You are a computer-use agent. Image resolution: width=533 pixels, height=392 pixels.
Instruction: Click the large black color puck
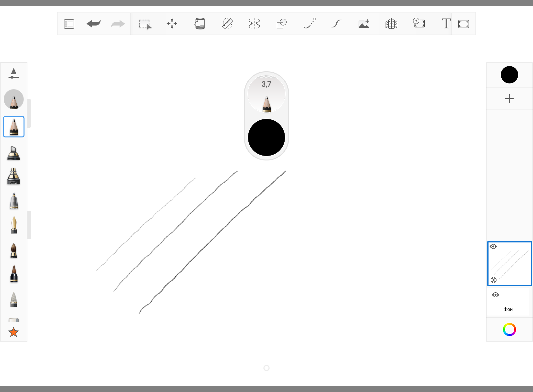coord(266,137)
